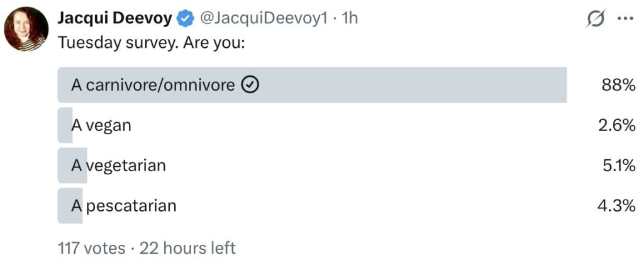Open the @JacquiDeevoy1 handle link
The width and height of the screenshot is (644, 265).
click(264, 19)
